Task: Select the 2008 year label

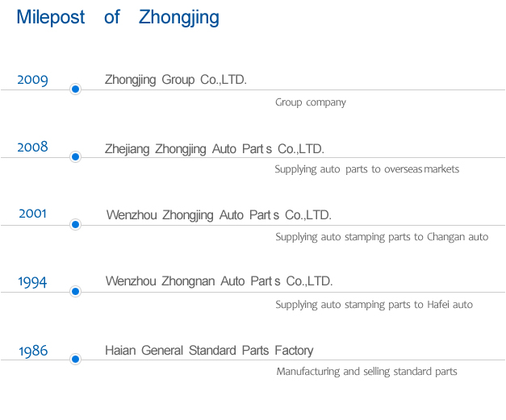Action: point(33,147)
